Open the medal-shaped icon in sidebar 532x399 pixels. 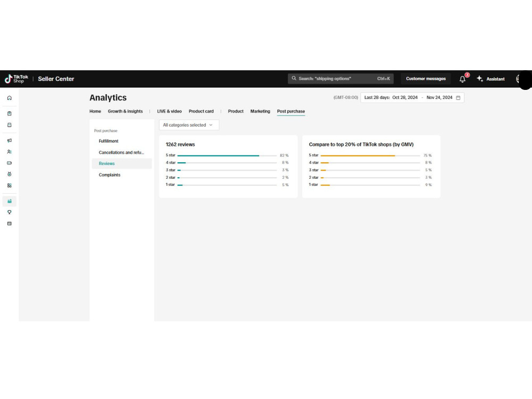point(10,174)
